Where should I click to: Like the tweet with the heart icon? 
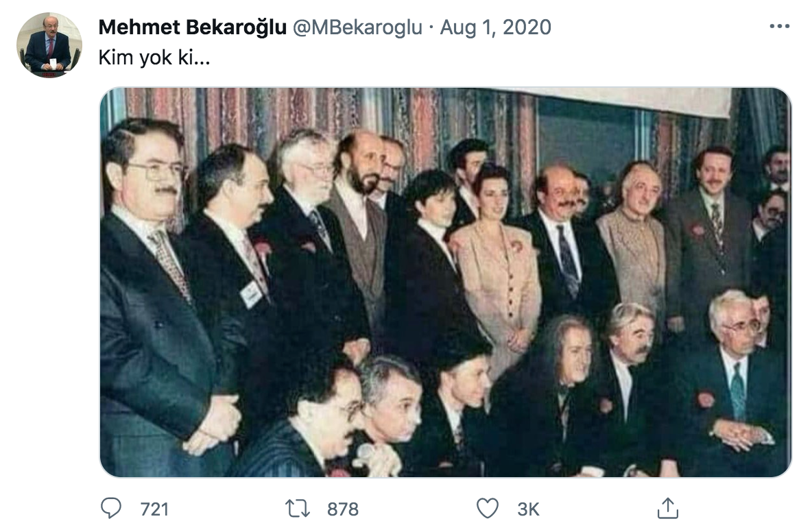(x=488, y=508)
